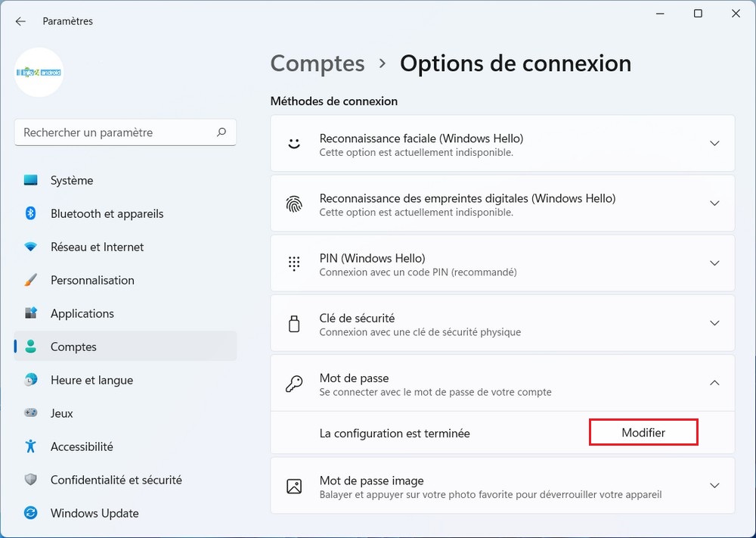
Task: Collapse the Mot de passe section
Action: [x=714, y=383]
